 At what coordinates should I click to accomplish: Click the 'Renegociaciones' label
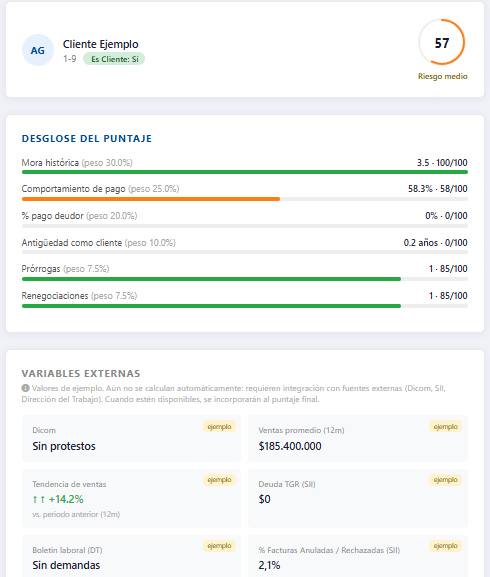55,295
